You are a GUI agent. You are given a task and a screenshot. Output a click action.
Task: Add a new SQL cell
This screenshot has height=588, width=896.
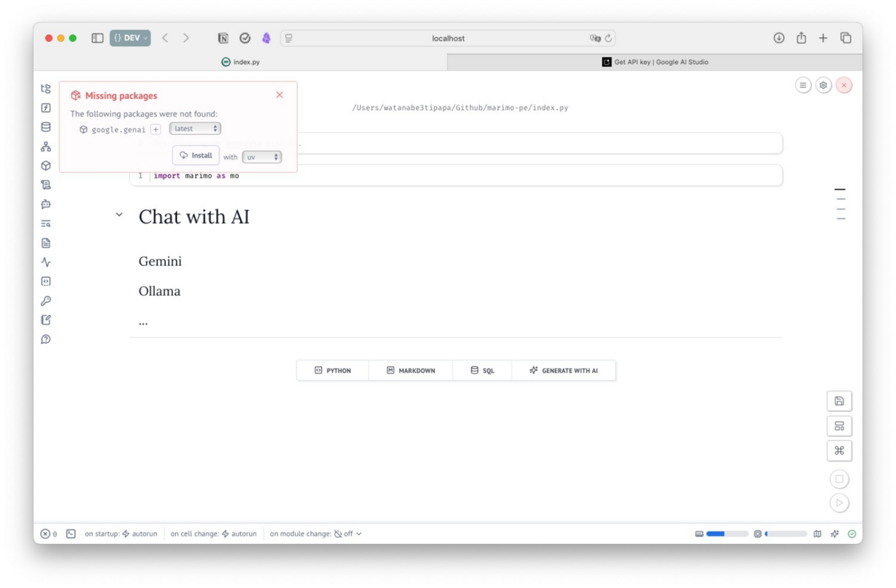[x=482, y=370]
